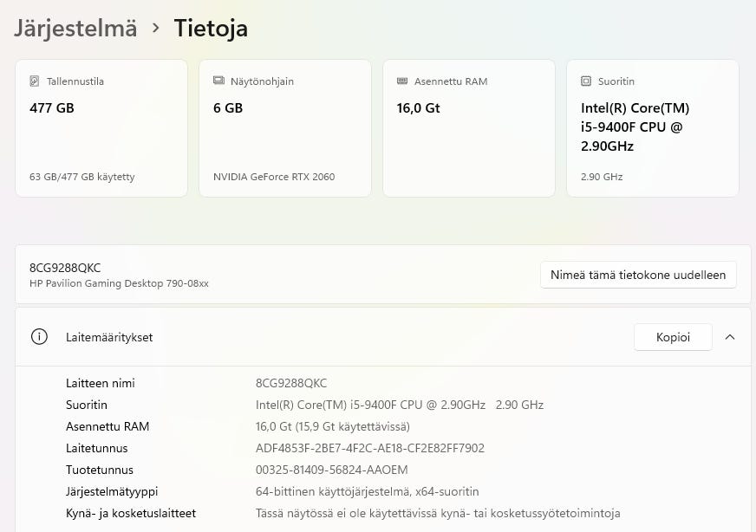Click the processor icon beside Suoritin
The image size is (756, 532).
(586, 81)
